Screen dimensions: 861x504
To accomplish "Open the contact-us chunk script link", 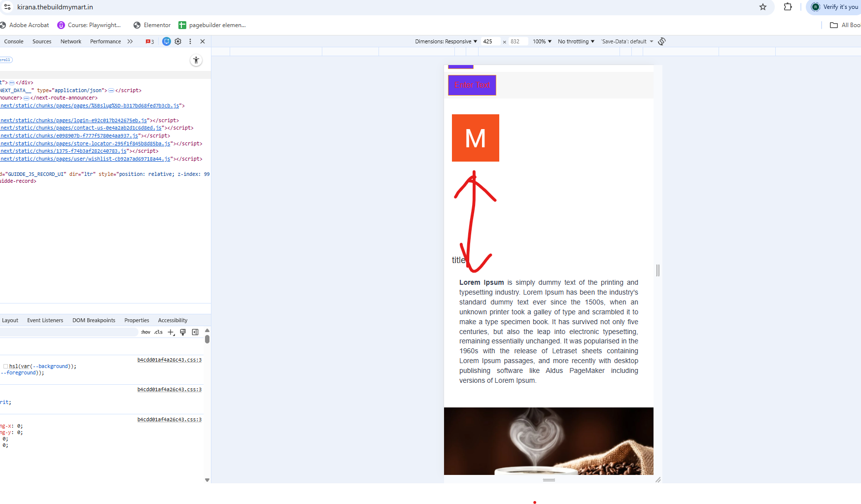I will click(x=81, y=128).
